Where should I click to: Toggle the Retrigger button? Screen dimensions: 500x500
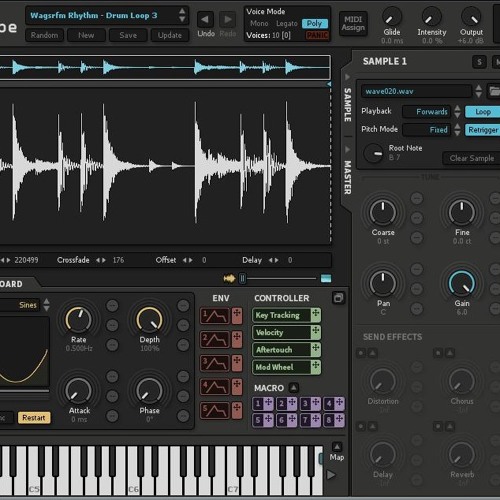point(483,130)
